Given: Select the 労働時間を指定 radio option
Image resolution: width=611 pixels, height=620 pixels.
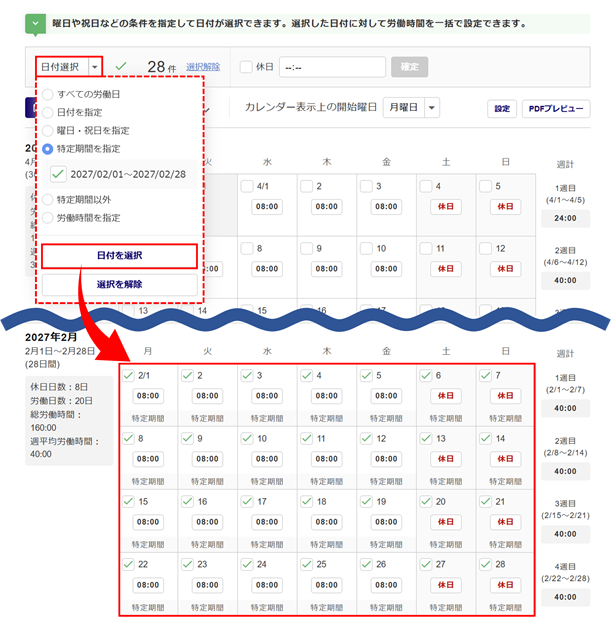Looking at the screenshot, I should point(48,217).
